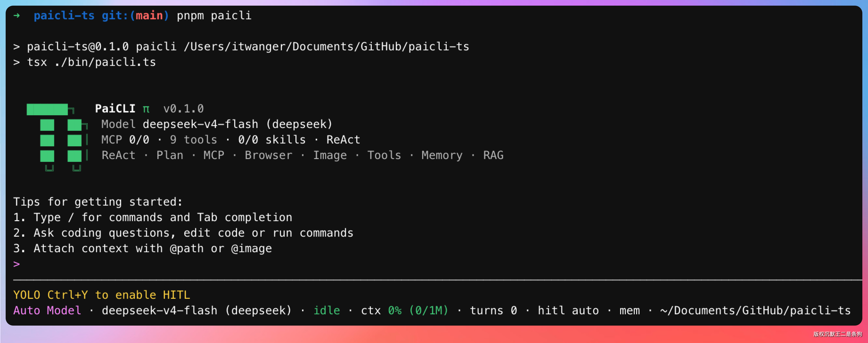
Task: Click the Memory feature label
Action: 442,156
